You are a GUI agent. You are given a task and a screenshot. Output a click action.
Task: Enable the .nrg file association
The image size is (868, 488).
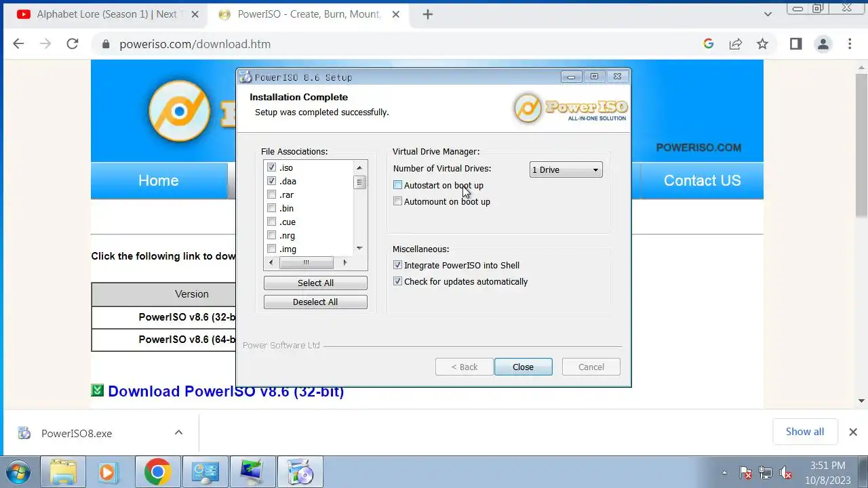(272, 235)
